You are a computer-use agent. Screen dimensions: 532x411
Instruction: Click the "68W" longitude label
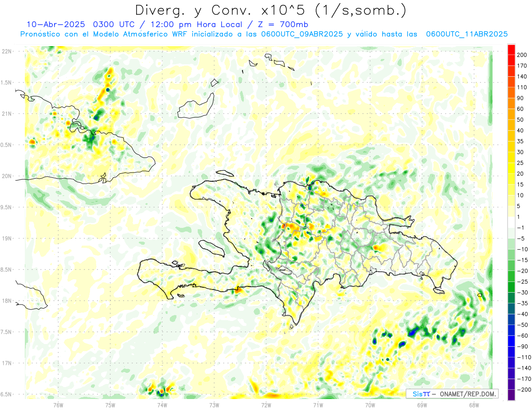pos(474,405)
